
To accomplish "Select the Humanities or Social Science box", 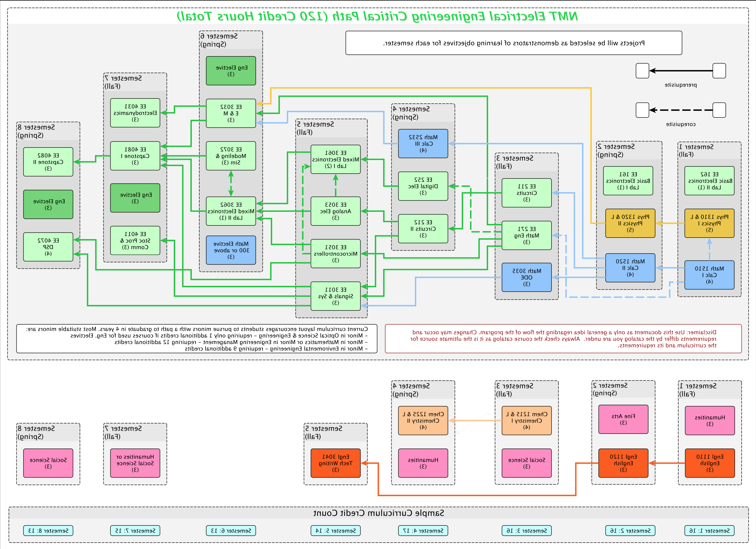I will 135,463.
